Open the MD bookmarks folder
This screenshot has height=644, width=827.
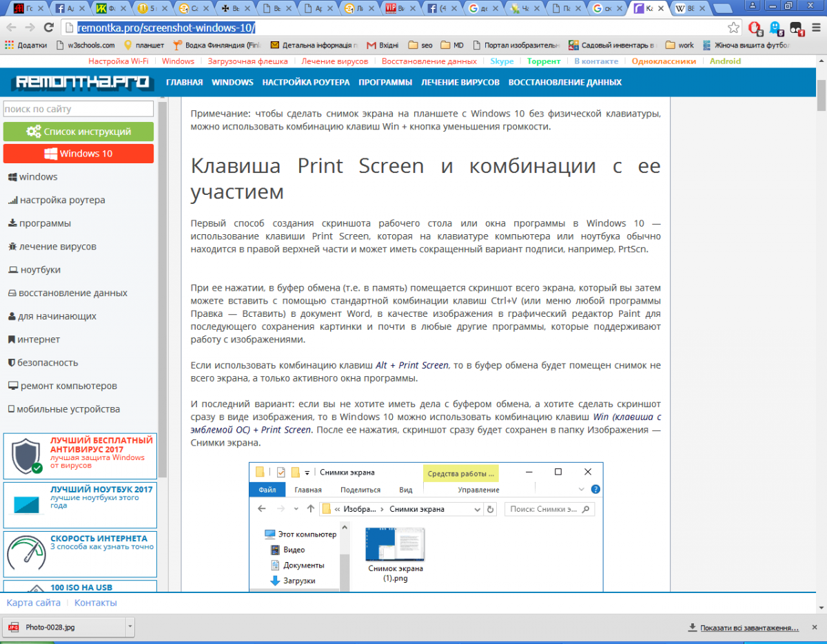coord(452,45)
